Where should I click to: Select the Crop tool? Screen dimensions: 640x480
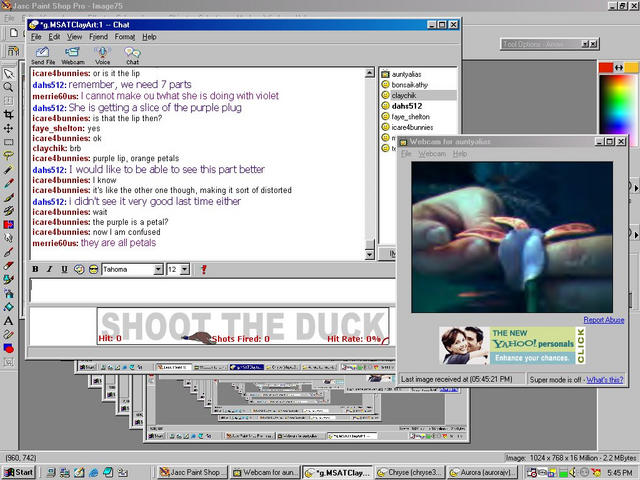(8, 114)
